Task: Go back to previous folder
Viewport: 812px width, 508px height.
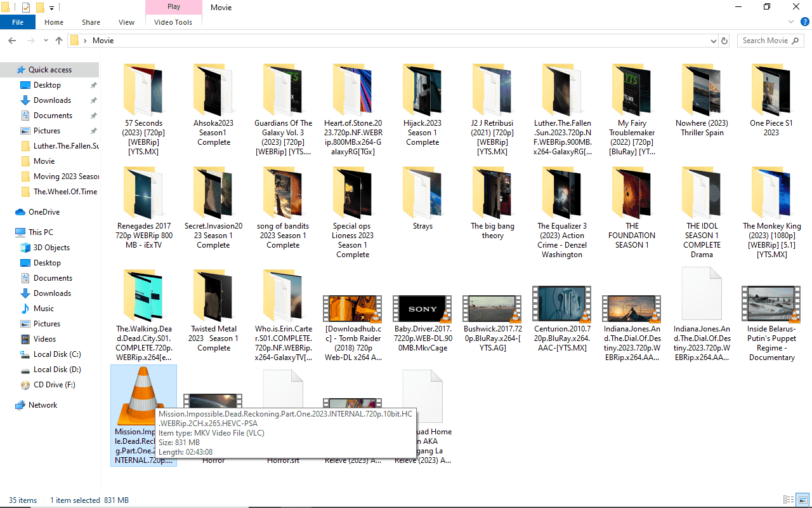Action: (x=12, y=41)
